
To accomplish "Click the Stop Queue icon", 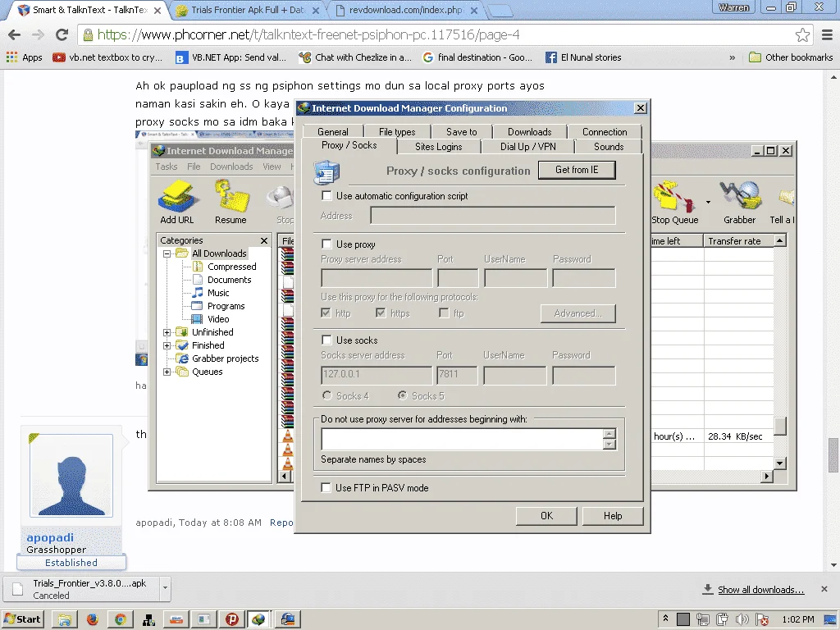I will (674, 197).
